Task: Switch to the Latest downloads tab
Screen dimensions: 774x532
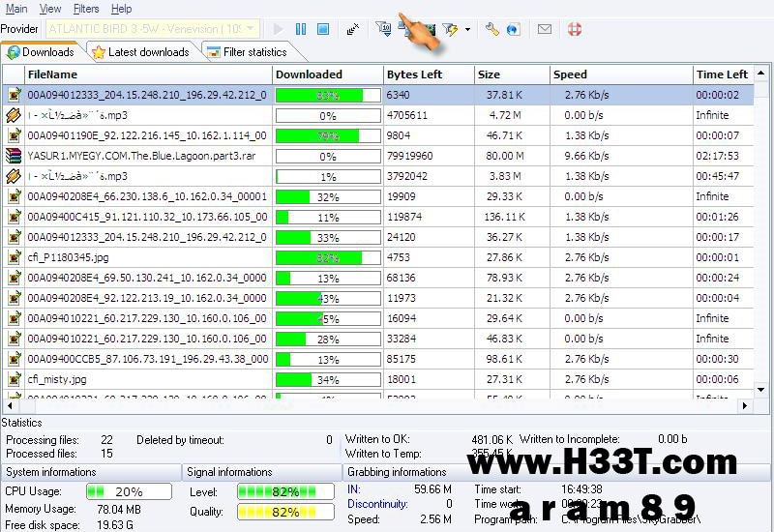Action: [x=140, y=52]
